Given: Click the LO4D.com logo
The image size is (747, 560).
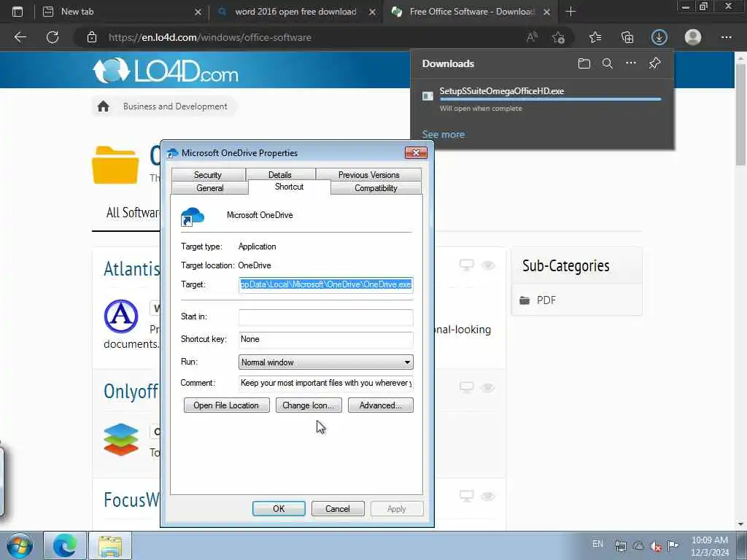Looking at the screenshot, I should click(166, 71).
